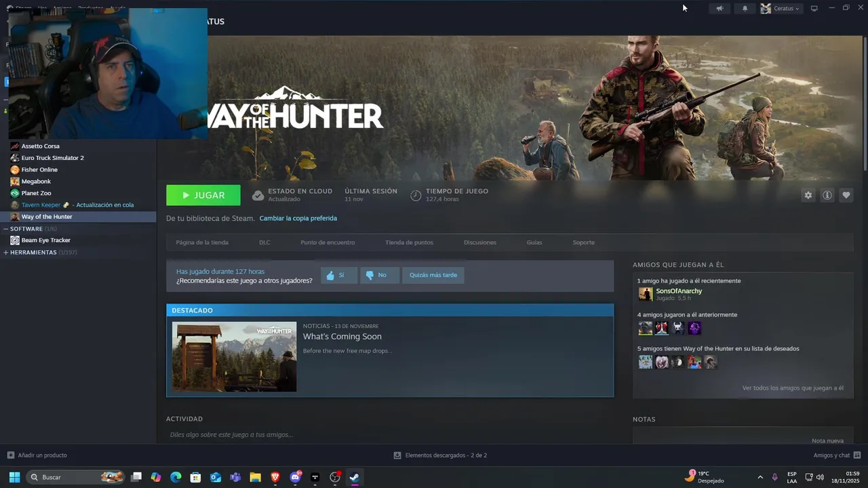Open Discord from taskbar
Image resolution: width=868 pixels, height=488 pixels.
(x=295, y=477)
